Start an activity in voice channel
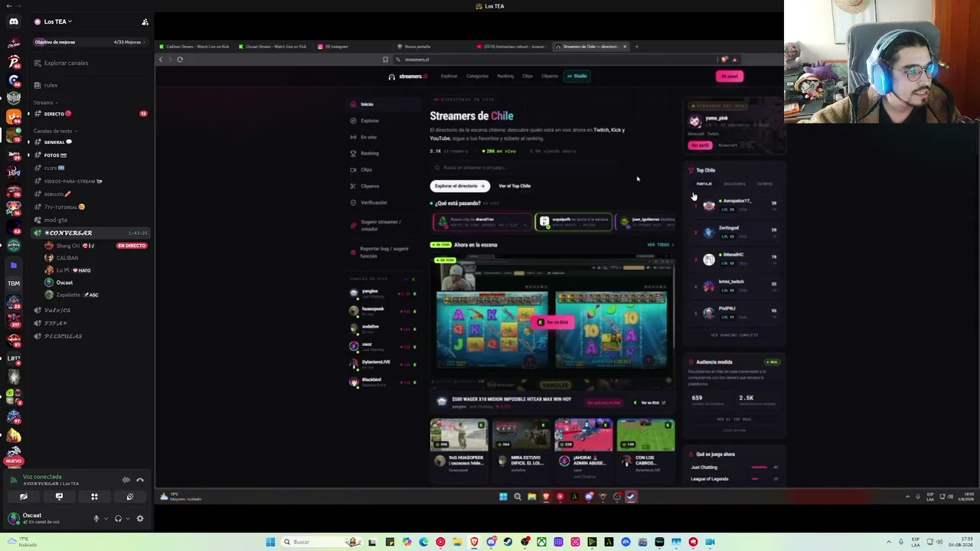The width and height of the screenshot is (980, 551). [94, 497]
